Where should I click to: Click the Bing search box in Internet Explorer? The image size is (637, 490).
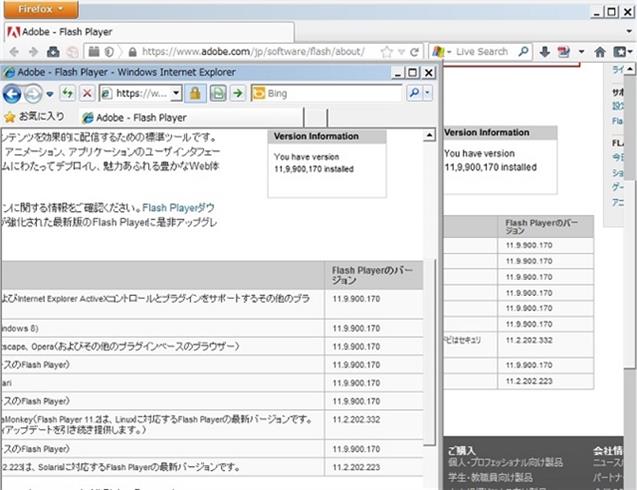click(x=327, y=93)
